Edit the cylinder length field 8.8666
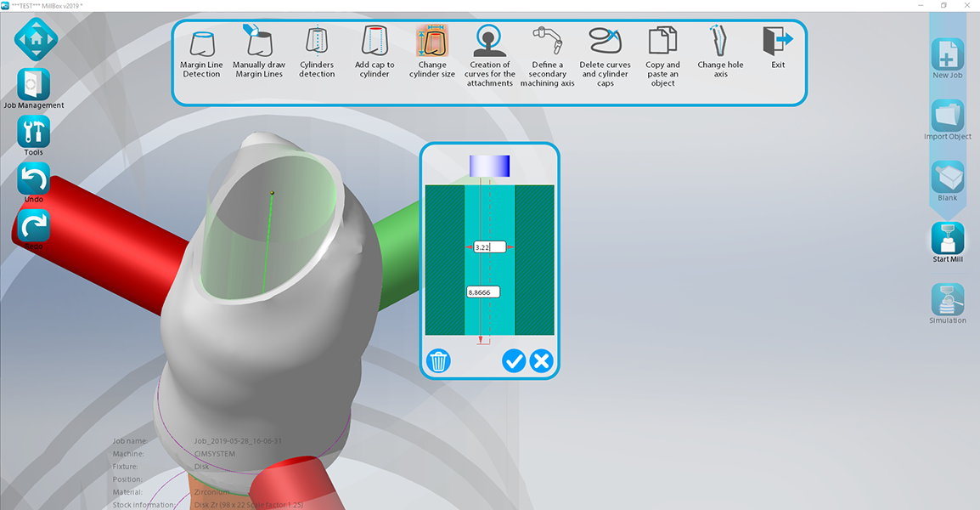The height and width of the screenshot is (510, 980). pos(483,292)
